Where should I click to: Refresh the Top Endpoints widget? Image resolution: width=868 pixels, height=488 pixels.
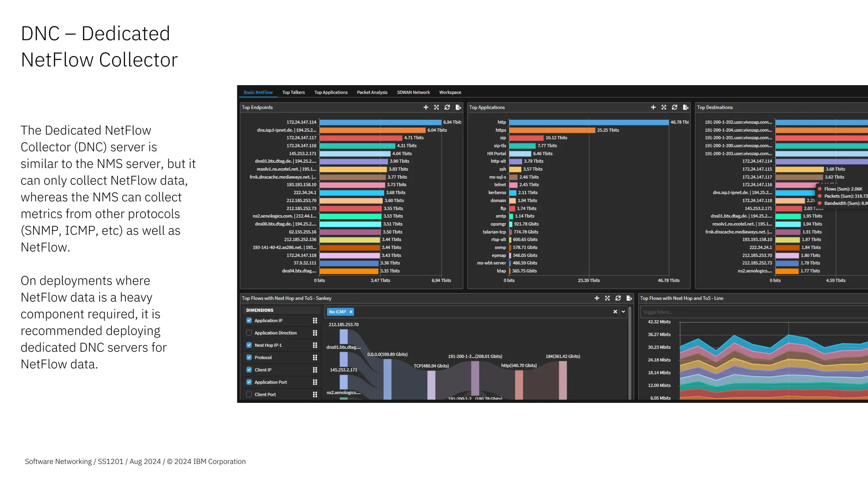click(x=447, y=108)
